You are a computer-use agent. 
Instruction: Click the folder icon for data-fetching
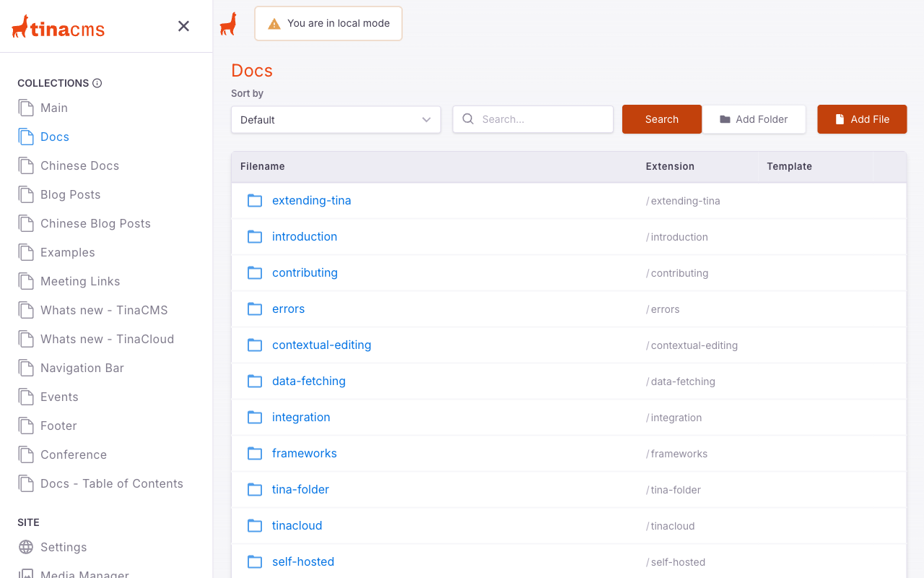click(255, 381)
